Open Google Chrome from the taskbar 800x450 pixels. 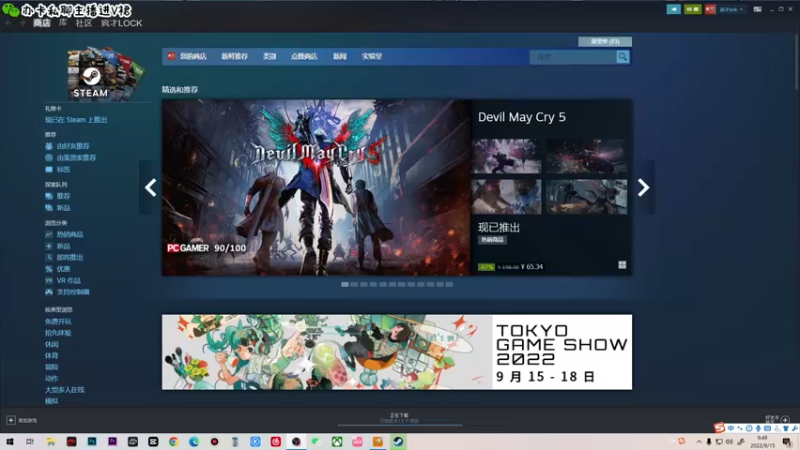click(x=173, y=442)
